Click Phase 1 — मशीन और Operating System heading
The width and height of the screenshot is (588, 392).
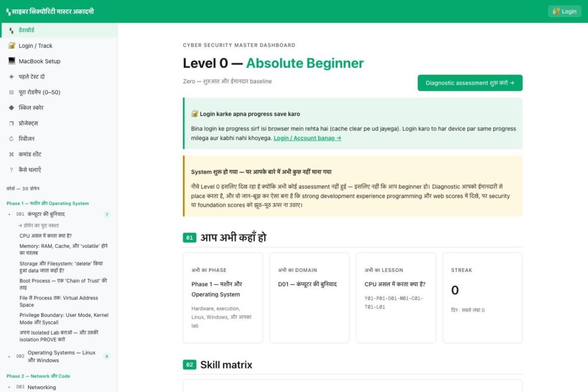pyautogui.click(x=48, y=203)
